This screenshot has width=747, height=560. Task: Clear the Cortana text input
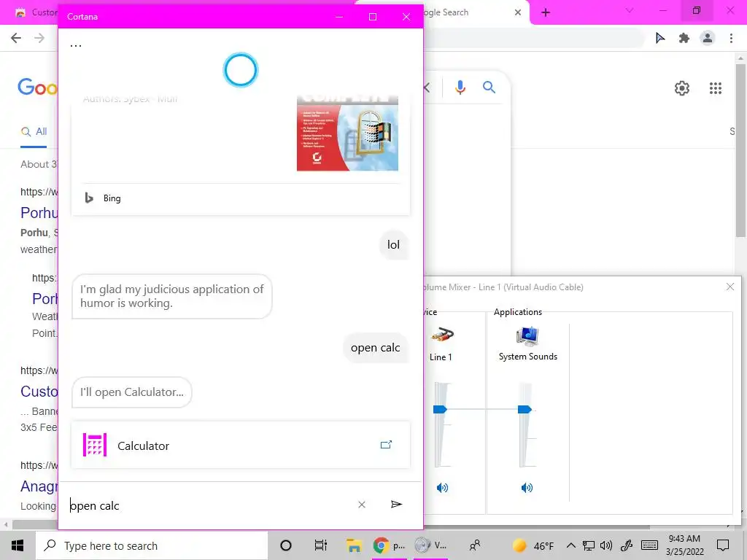click(362, 505)
